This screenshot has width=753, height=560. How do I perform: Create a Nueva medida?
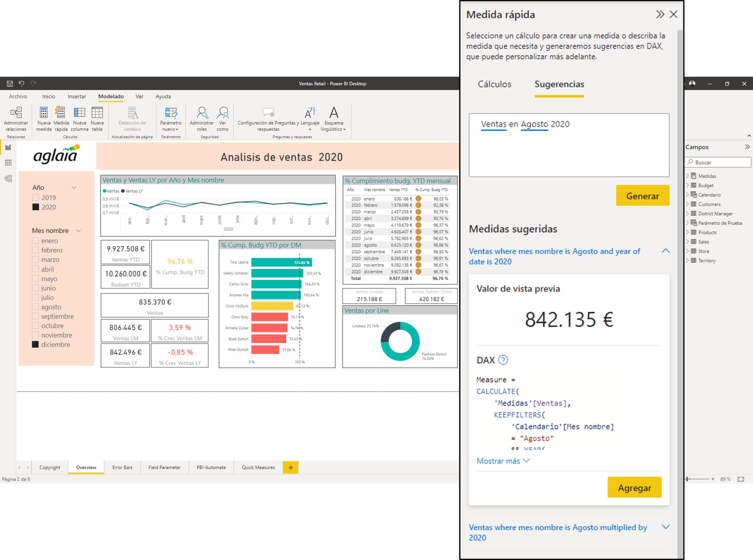43,119
